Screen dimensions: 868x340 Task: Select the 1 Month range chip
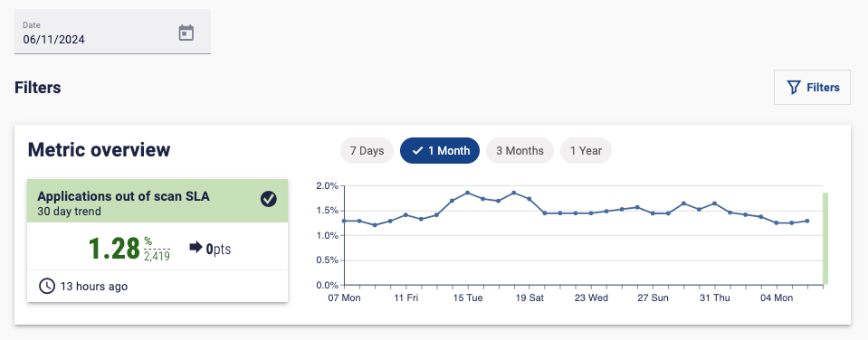440,150
